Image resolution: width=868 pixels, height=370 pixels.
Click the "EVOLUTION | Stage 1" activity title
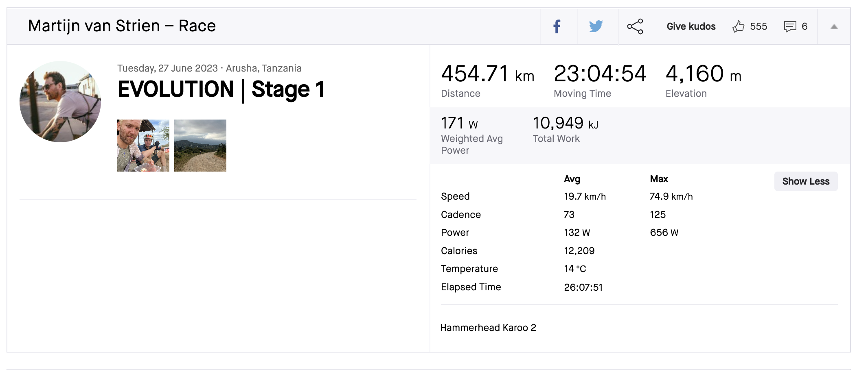coord(221,89)
